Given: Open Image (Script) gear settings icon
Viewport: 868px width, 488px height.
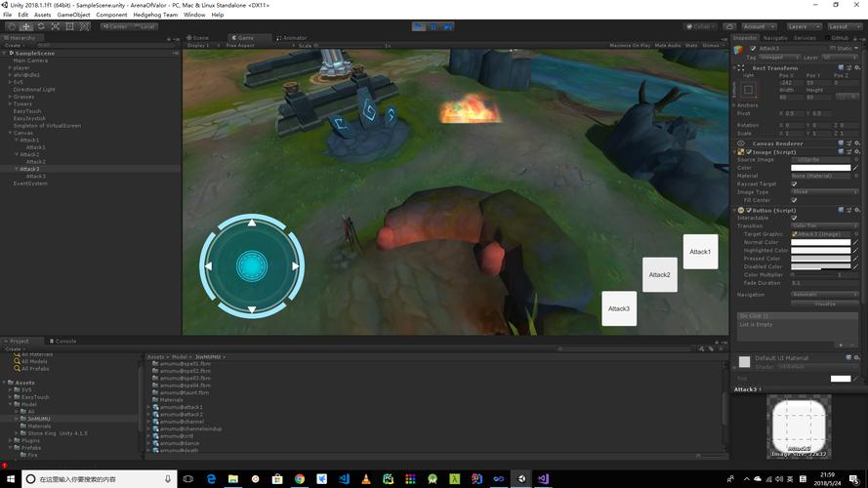Looking at the screenshot, I should pyautogui.click(x=857, y=152).
